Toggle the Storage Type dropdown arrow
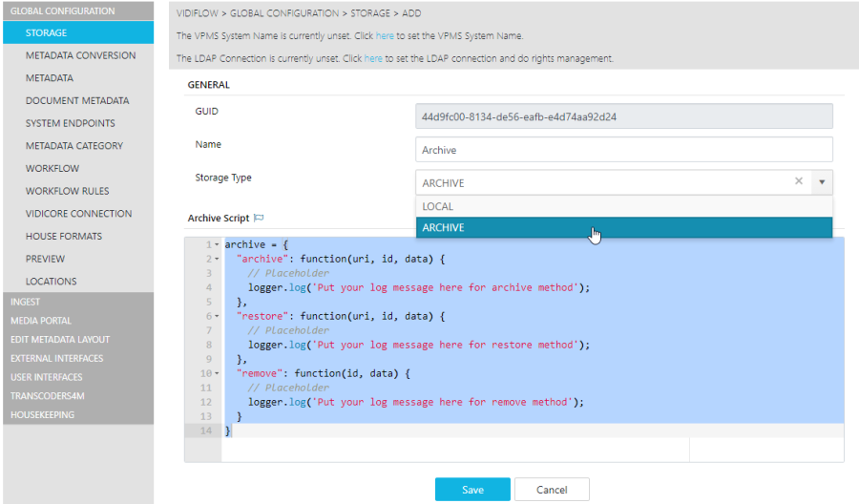This screenshot has height=504, width=859. tap(822, 181)
